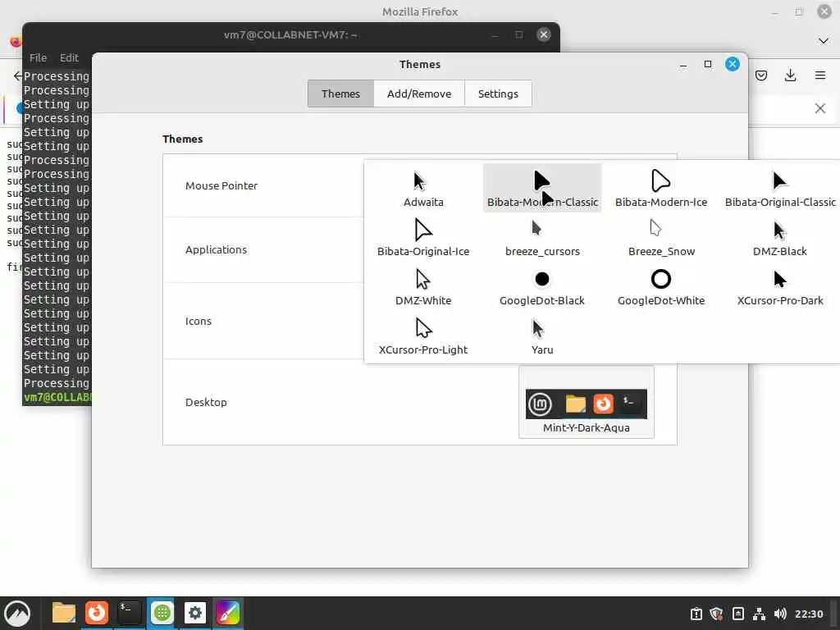Click the Icons label row
The image size is (840, 630).
tap(199, 321)
